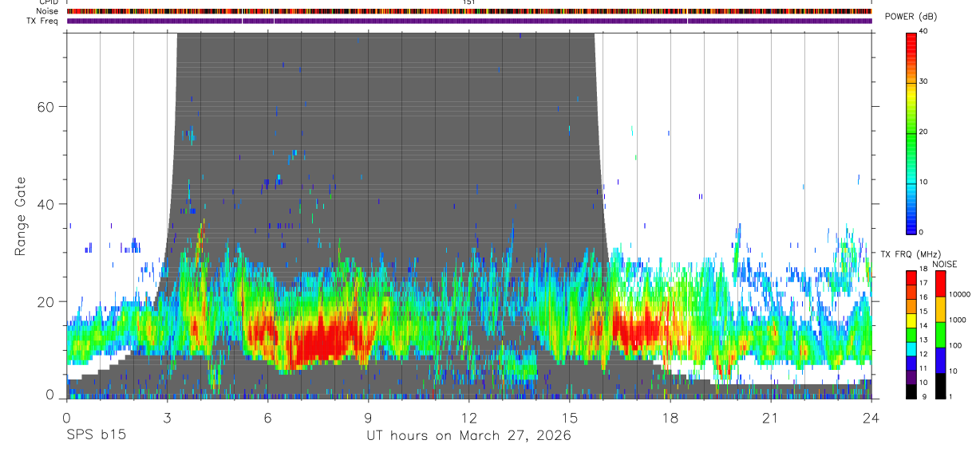This screenshot has height=452, width=980.
Task: Click the TX Freq strip label at top left
Action: [x=43, y=21]
